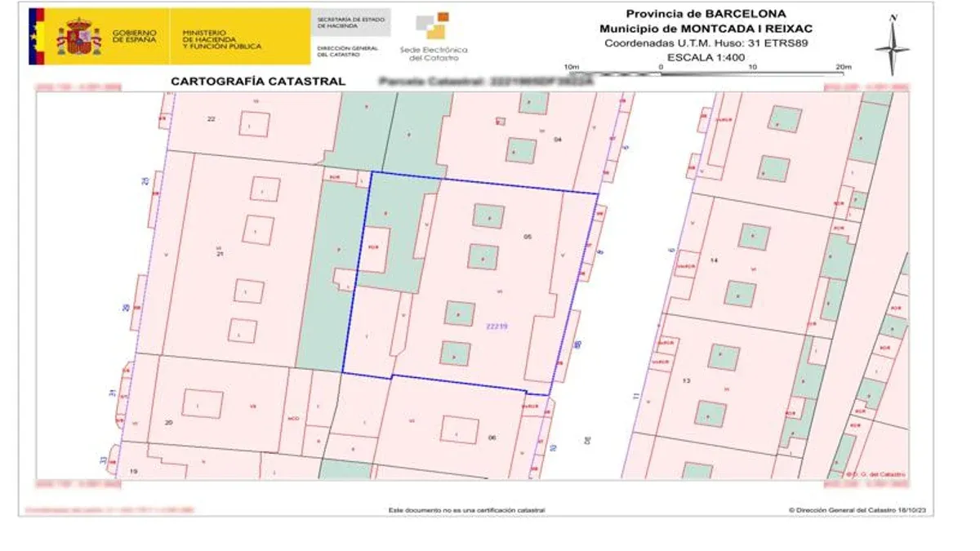The height and width of the screenshot is (551, 980).
Task: Select parcel 20 on the map
Action: pyautogui.click(x=169, y=422)
